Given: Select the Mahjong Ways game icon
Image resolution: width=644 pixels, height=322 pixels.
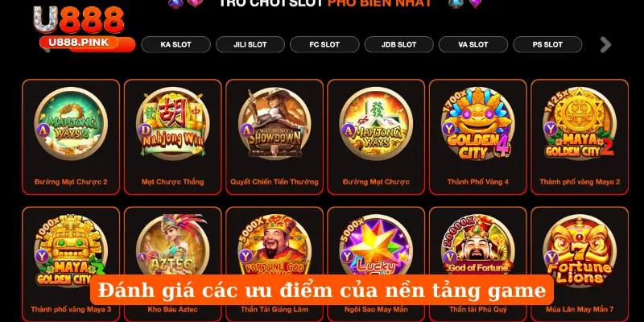Looking at the screenshot, I should [376, 124].
